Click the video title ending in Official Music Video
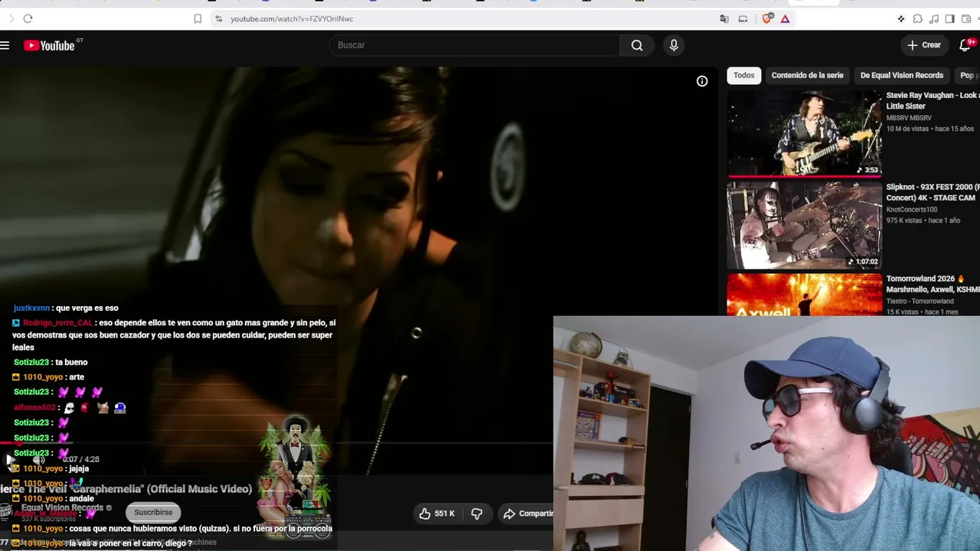980x551 pixels. pos(126,489)
